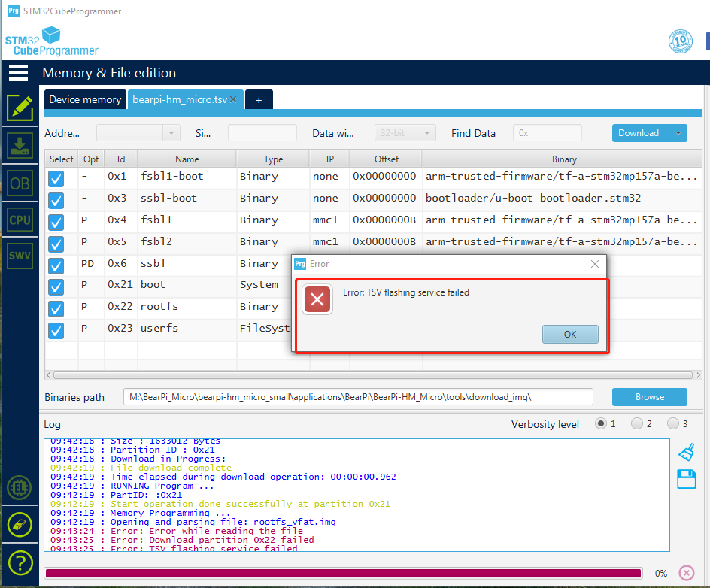Image resolution: width=710 pixels, height=588 pixels.
Task: Close the bearpi-hm_micro.tsv tab
Action: 233,99
